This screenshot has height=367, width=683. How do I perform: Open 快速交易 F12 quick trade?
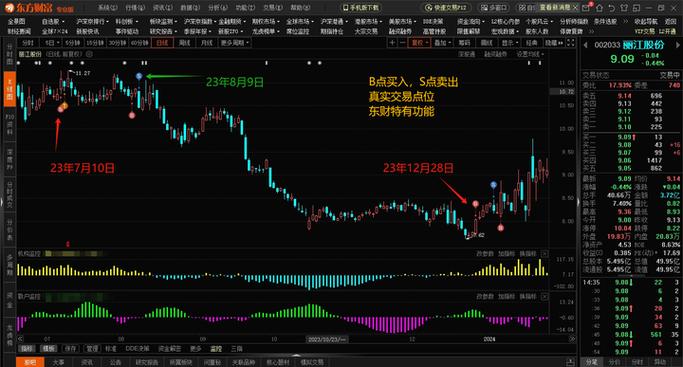pyautogui.click(x=446, y=7)
